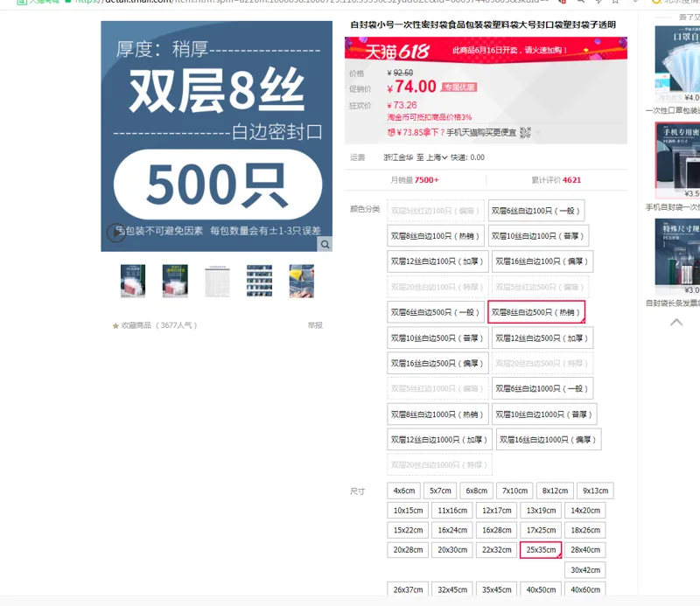Choose size 17x25cm

pos(541,530)
